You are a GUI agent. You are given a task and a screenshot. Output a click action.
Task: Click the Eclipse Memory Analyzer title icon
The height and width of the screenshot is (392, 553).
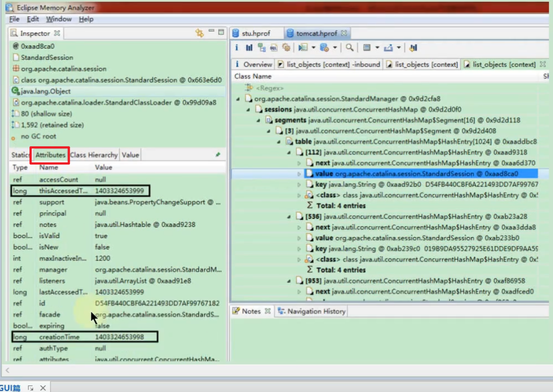click(9, 7)
